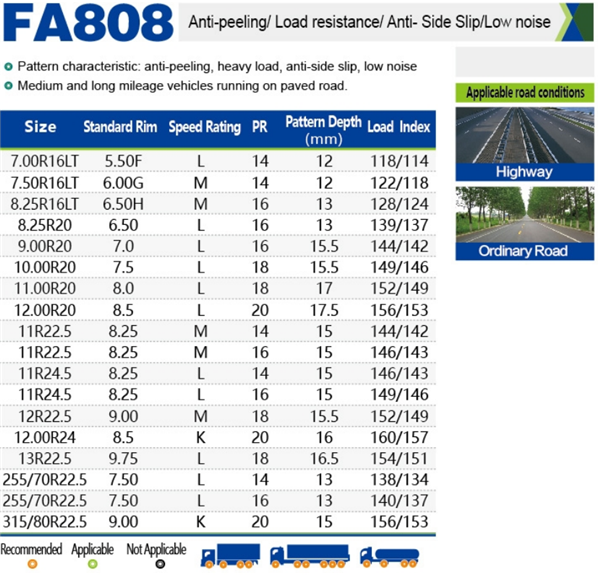The height and width of the screenshot is (575, 600).
Task: Click the long trailer truck icon
Action: (x=310, y=556)
